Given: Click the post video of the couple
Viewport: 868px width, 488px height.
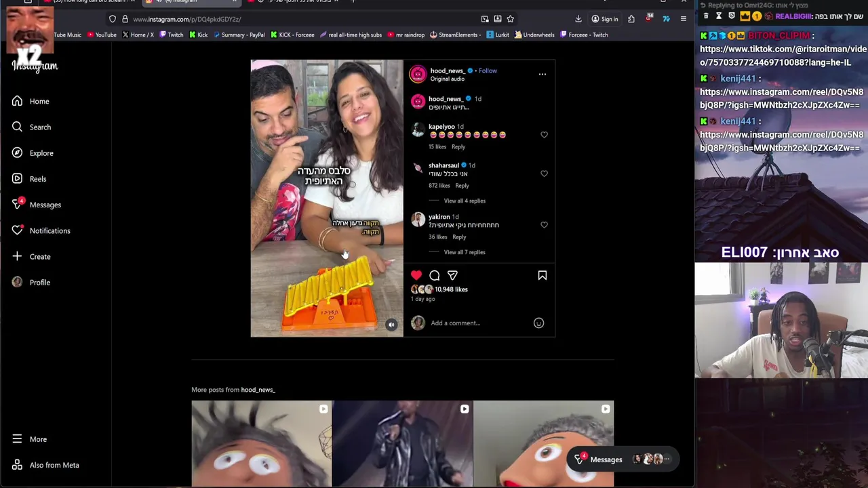Looking at the screenshot, I should (327, 198).
